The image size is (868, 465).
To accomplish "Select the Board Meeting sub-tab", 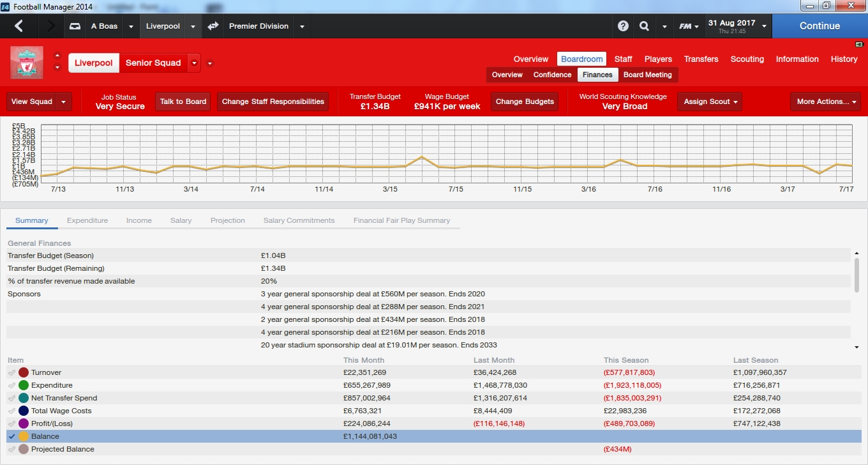I will coord(648,75).
